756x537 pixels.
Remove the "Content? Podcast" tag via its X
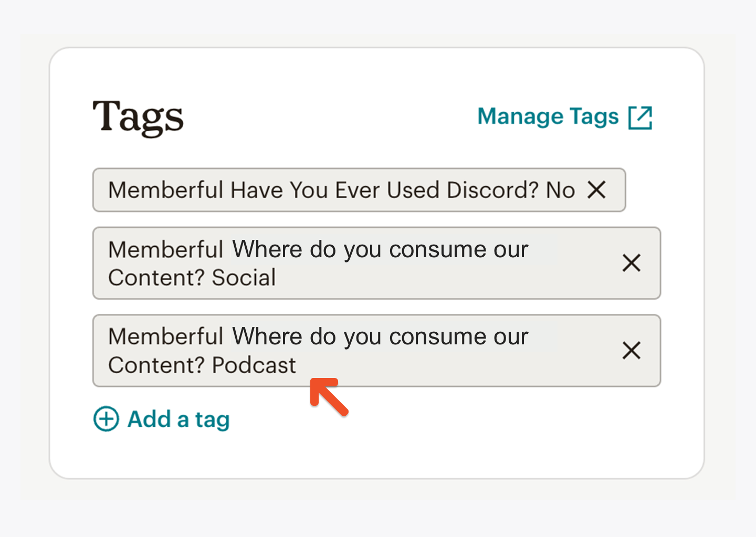point(631,350)
